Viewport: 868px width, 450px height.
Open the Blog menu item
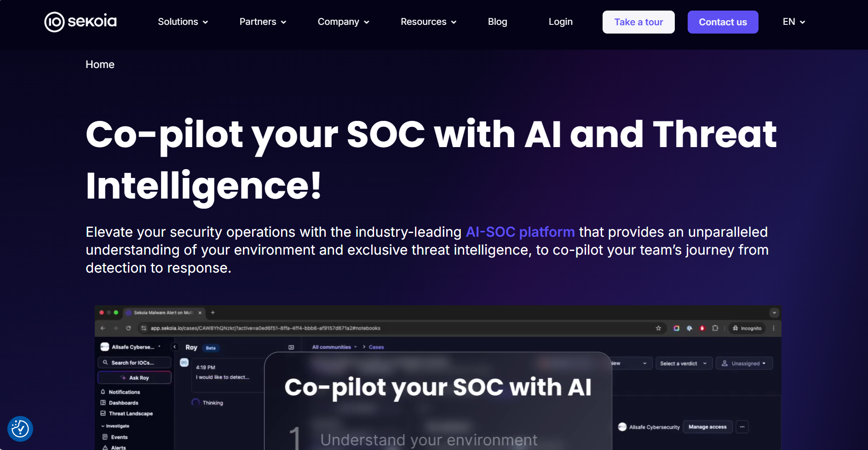(497, 22)
